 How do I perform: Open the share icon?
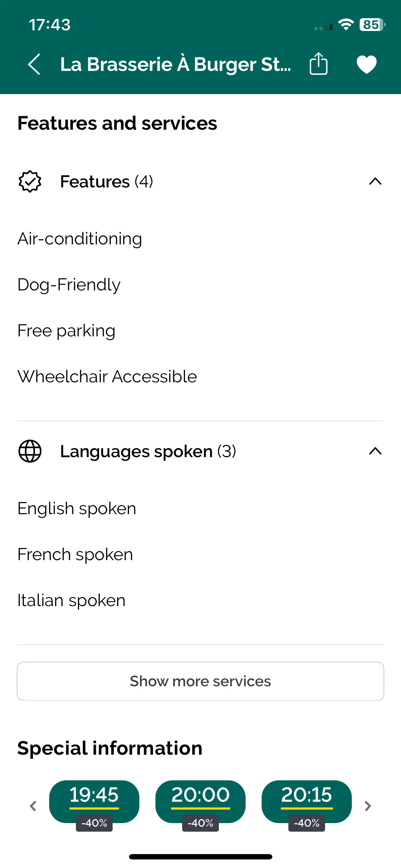318,64
